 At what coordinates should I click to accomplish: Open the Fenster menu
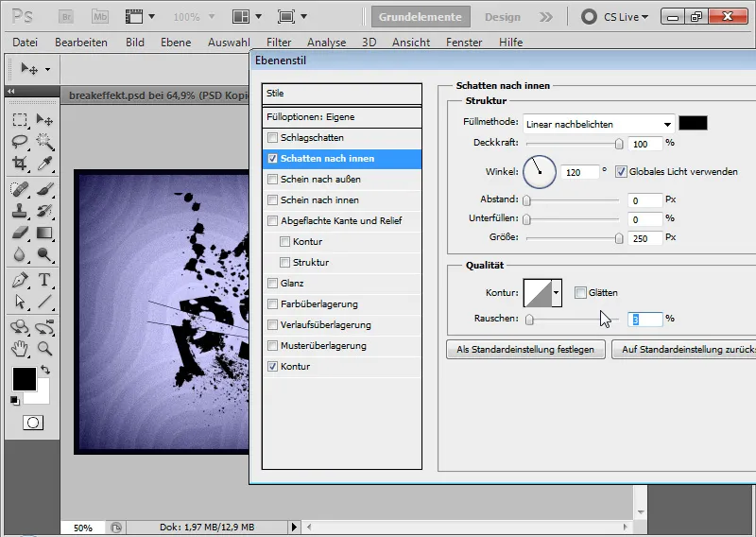[x=464, y=43]
